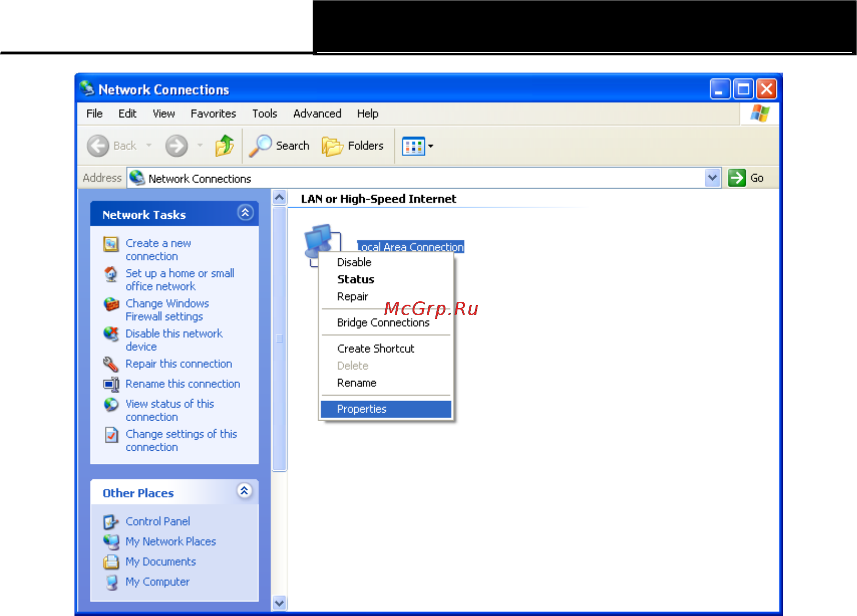
Task: Open the View menu
Action: click(164, 114)
